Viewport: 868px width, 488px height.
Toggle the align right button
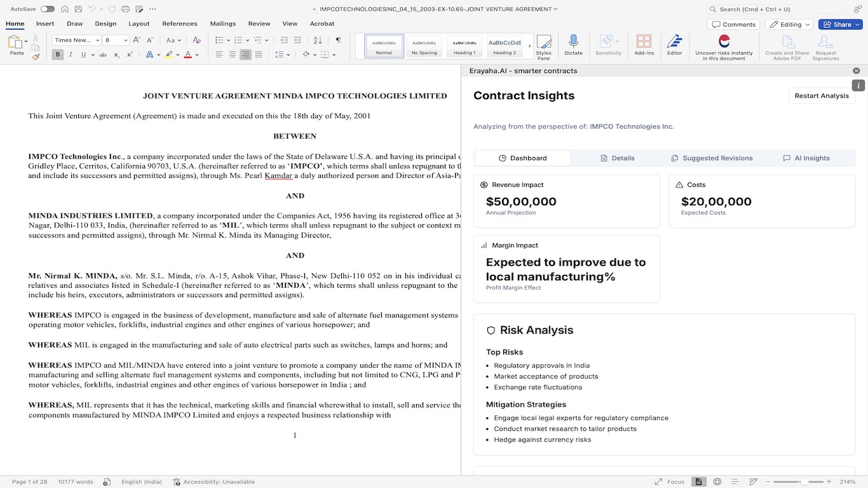[x=245, y=55]
